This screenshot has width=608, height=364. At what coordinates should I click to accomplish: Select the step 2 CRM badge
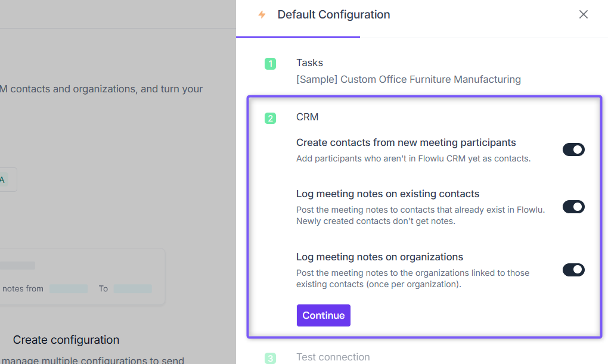tap(270, 118)
